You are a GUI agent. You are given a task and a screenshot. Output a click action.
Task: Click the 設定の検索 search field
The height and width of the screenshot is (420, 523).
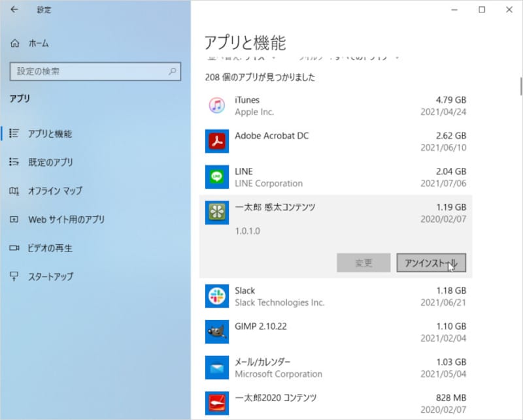pos(95,72)
